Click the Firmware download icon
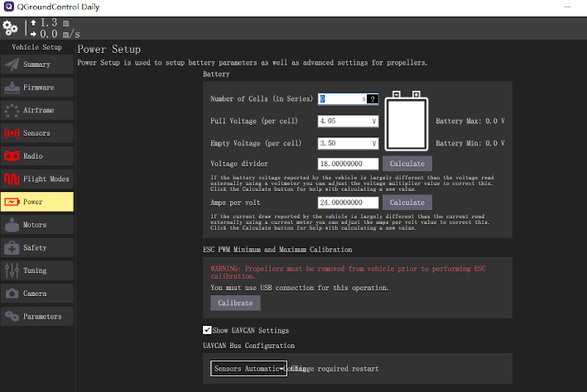Viewport: 587px width, 392px height. point(12,87)
